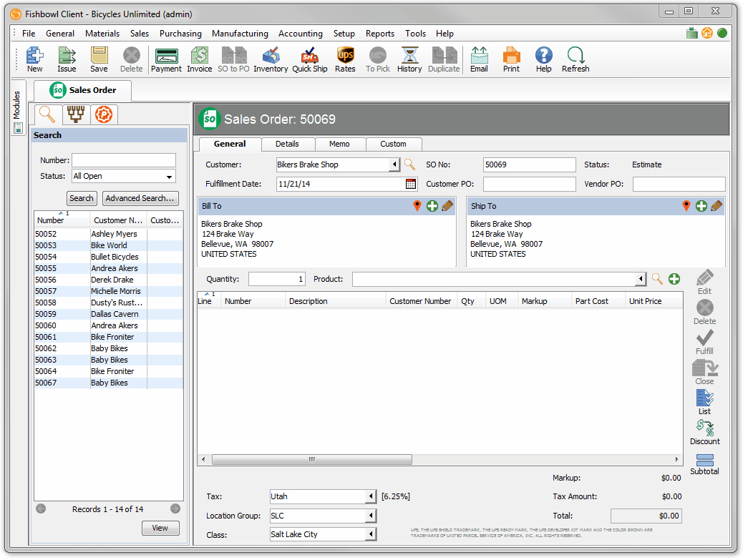Click the New sales order toolbar icon
This screenshot has width=743, height=560.
coord(34,59)
